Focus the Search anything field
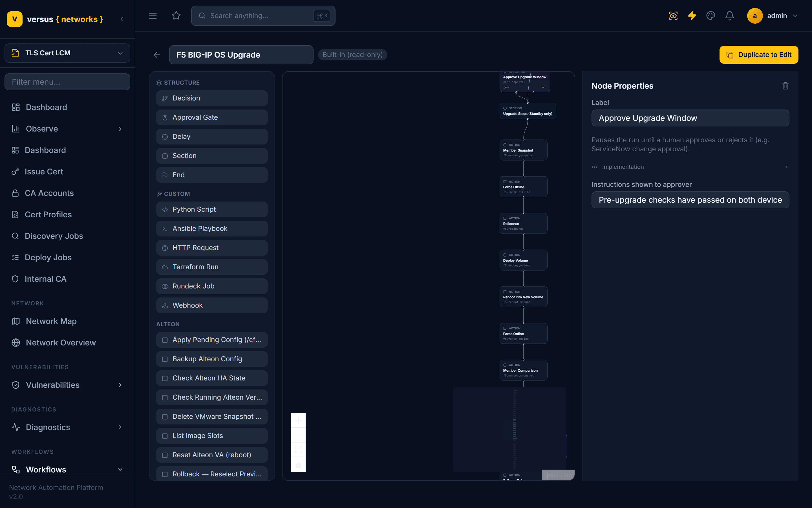Screen dimensions: 812x508 [x=263, y=16]
